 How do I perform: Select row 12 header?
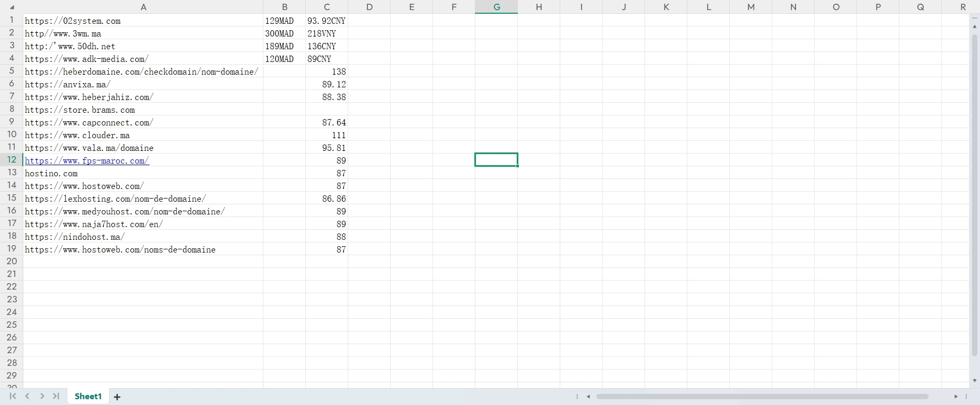click(12, 159)
